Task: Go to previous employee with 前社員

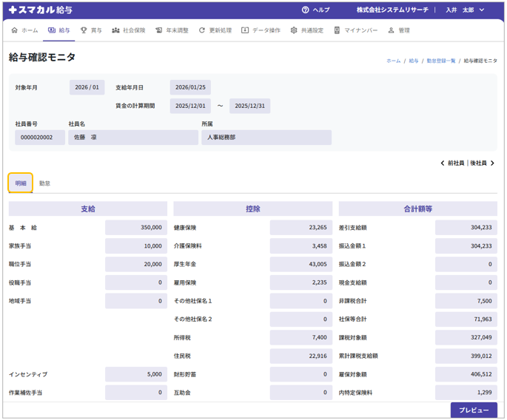Action: (x=452, y=163)
